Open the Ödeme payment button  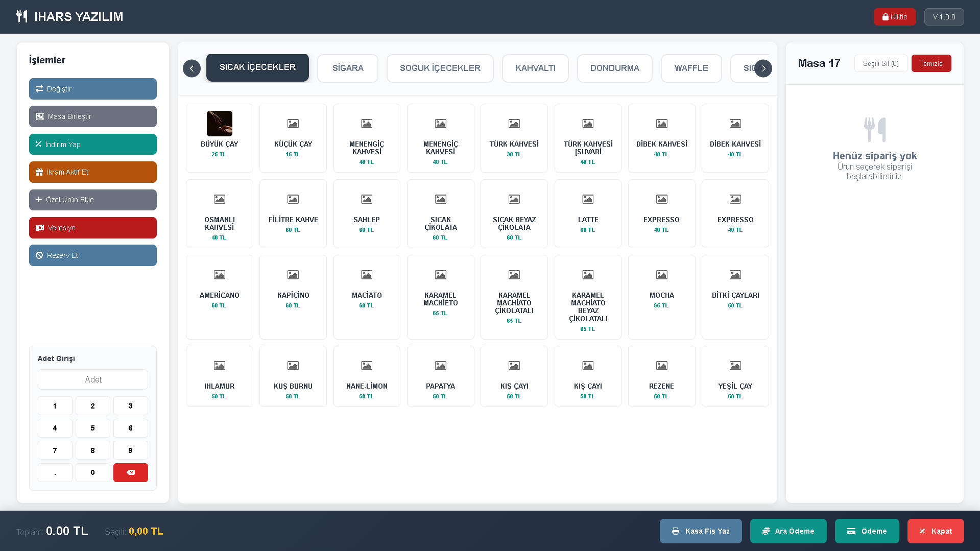(x=867, y=531)
